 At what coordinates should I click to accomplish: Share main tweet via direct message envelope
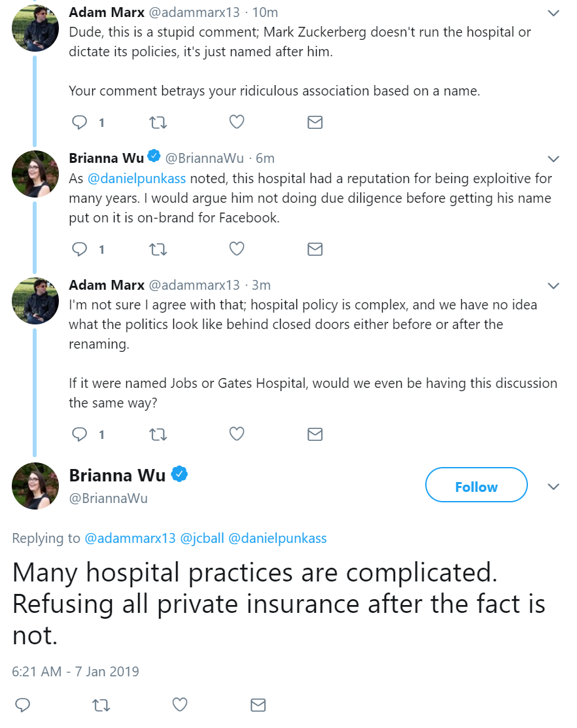[258, 705]
